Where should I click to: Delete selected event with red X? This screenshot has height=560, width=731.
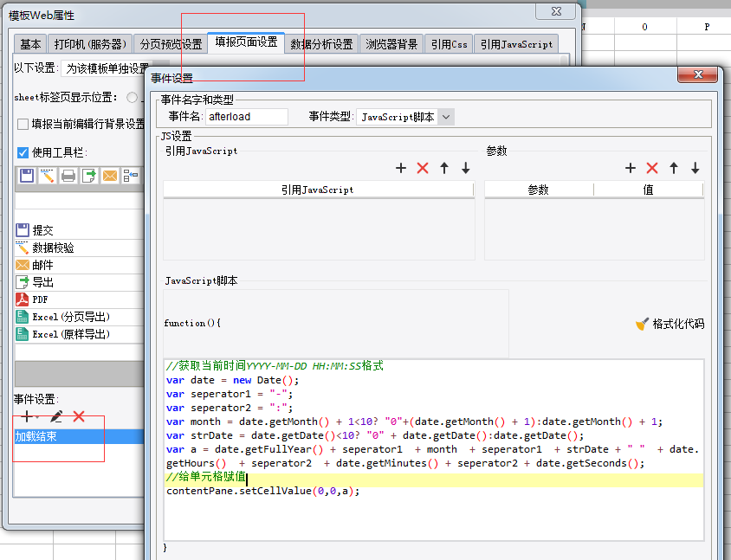(79, 416)
